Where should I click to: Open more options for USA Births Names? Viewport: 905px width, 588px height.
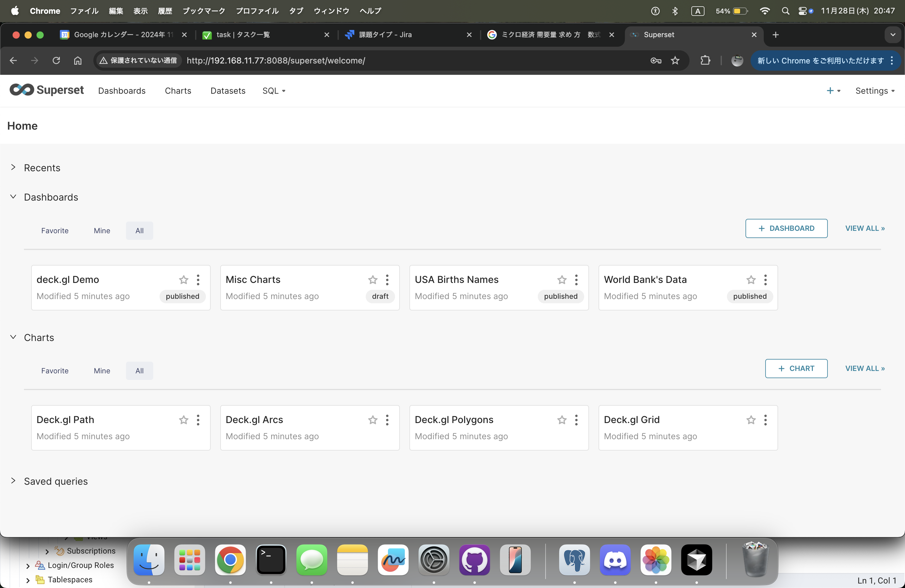576,280
